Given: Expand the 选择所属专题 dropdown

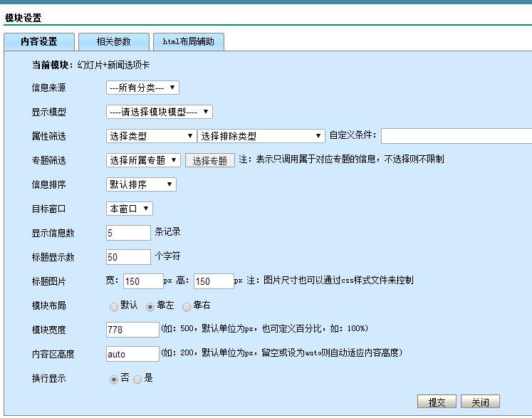Looking at the screenshot, I should [143, 161].
